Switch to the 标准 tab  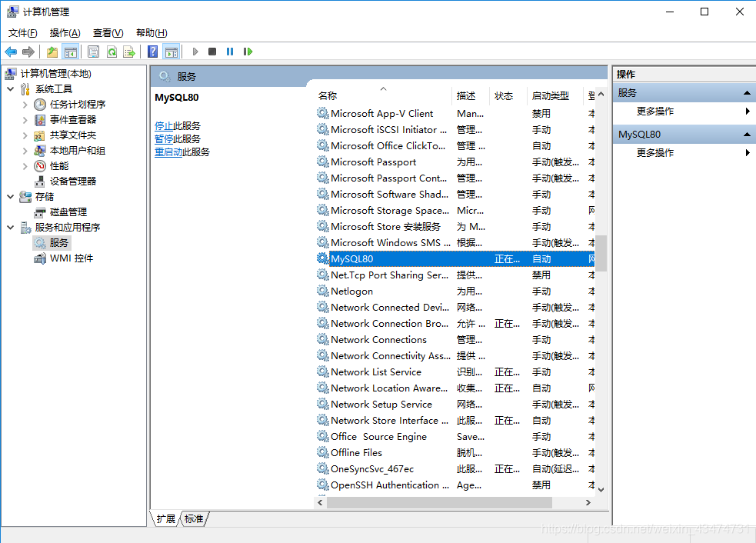pyautogui.click(x=194, y=519)
